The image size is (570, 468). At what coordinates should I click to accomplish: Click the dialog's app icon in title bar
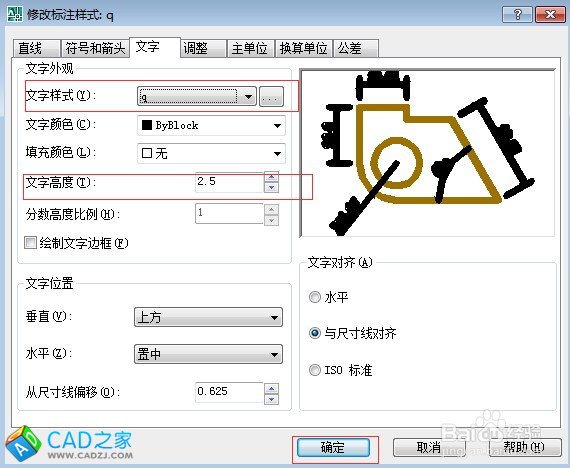tap(15, 14)
